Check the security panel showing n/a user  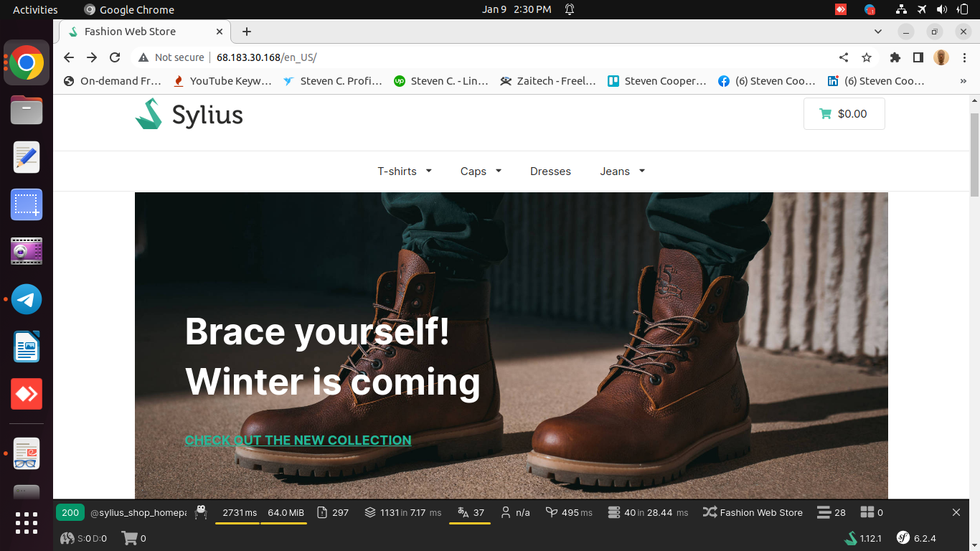(x=515, y=512)
